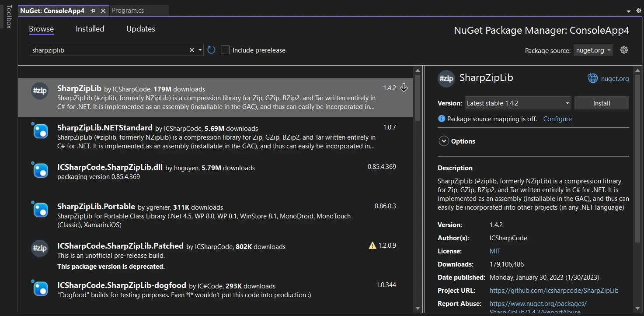This screenshot has height=316, width=644.
Task: Click the date published Monday, January 30, 2023
Action: coord(544,277)
